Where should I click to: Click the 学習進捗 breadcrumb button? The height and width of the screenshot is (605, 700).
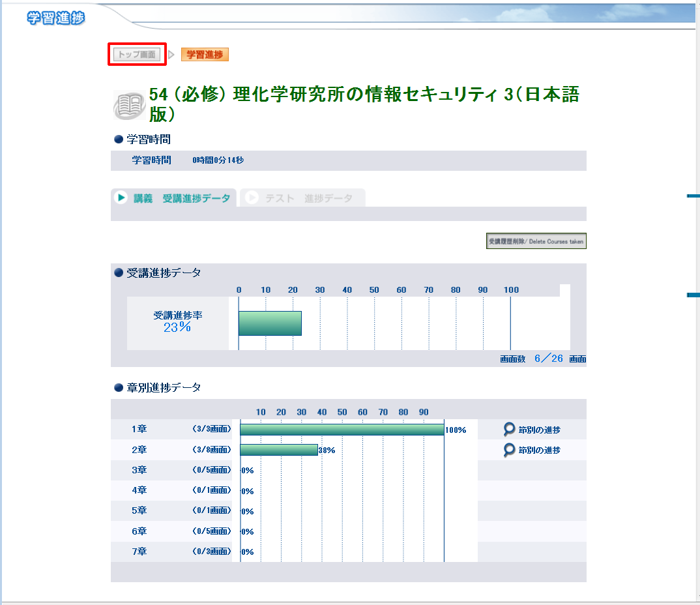205,55
